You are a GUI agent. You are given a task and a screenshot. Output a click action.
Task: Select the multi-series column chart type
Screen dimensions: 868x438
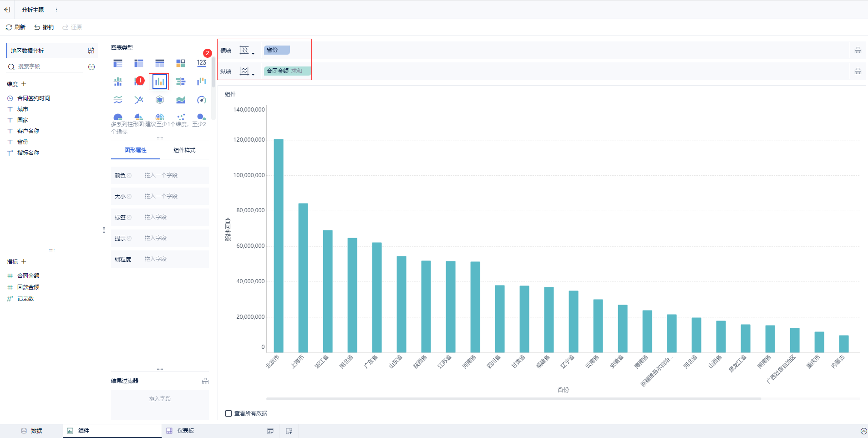tap(159, 82)
